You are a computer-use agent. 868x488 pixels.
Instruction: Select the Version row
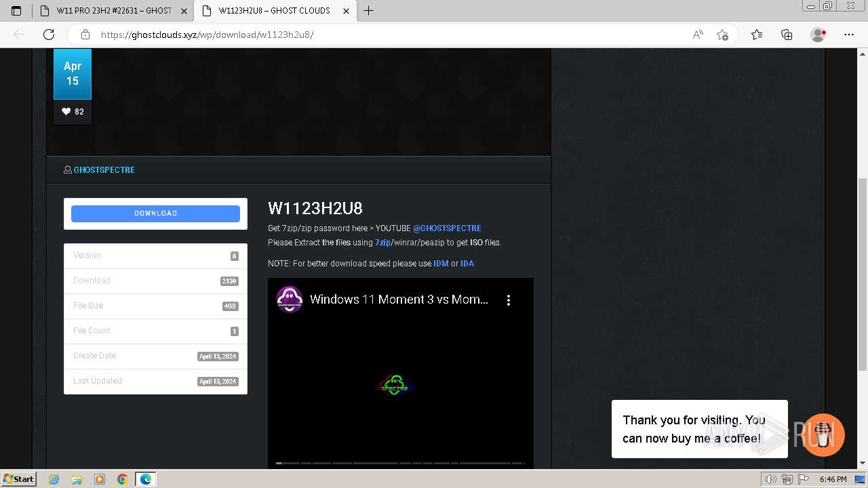(155, 256)
